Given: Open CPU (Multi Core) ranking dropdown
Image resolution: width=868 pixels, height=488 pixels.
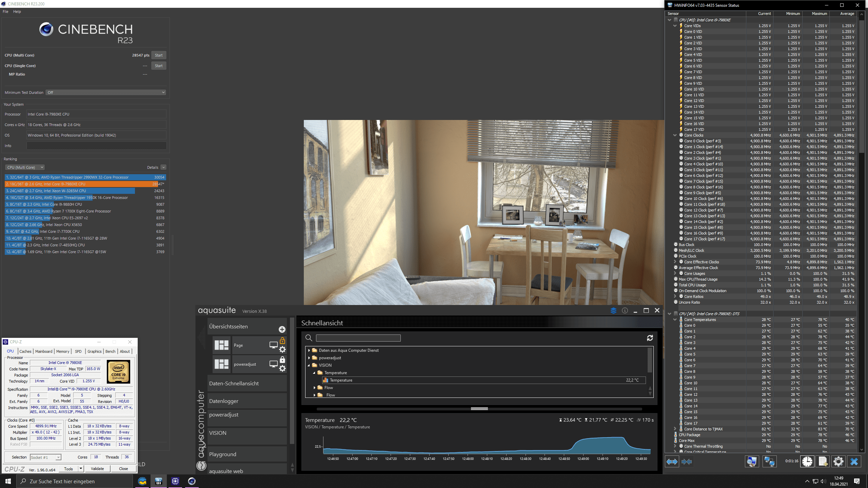Looking at the screenshot, I should point(25,167).
